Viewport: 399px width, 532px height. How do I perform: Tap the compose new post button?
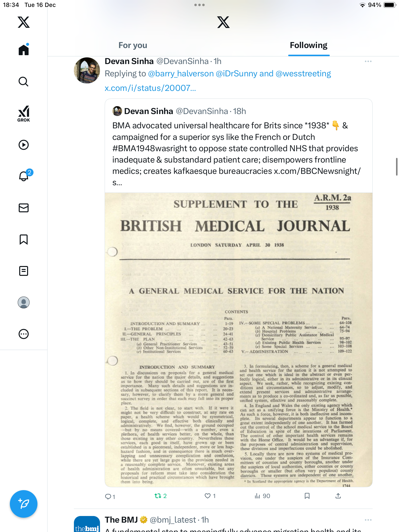tap(24, 504)
